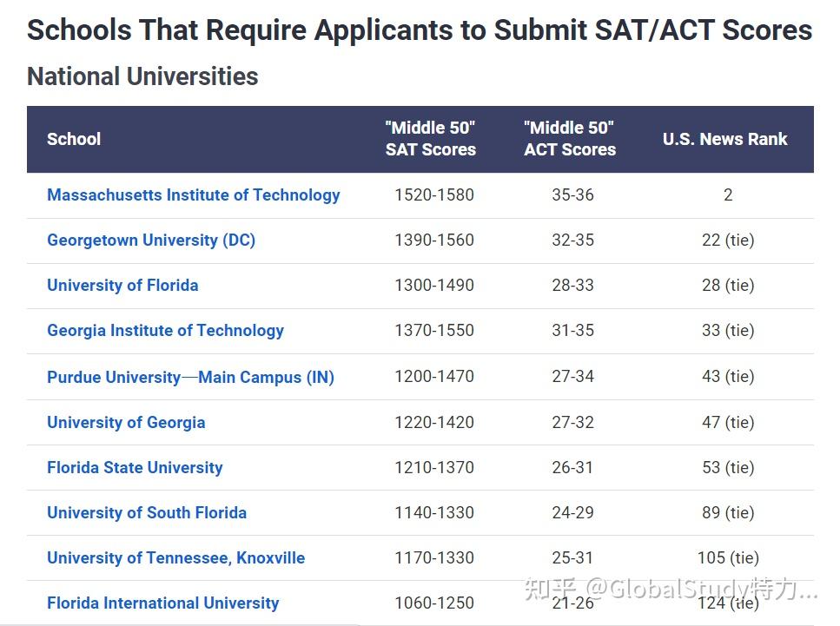Open Massachusetts Institute of Technology link
840x626 pixels.
point(193,194)
